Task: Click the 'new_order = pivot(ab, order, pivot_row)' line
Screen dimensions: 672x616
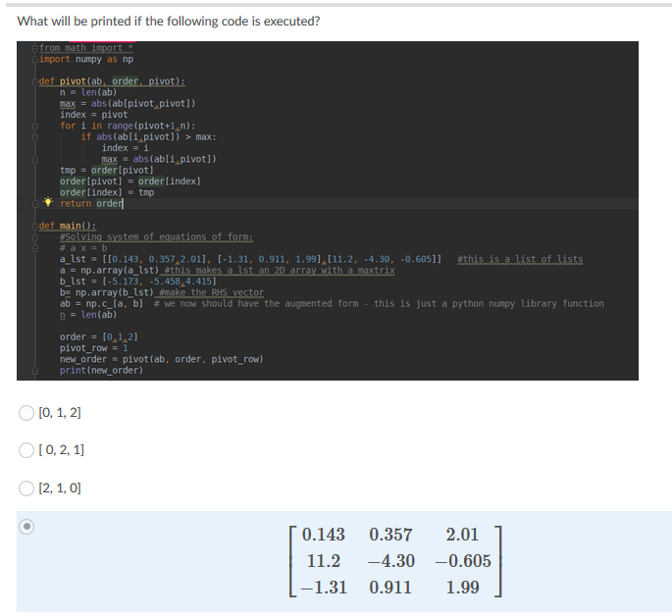Action: click(x=162, y=359)
